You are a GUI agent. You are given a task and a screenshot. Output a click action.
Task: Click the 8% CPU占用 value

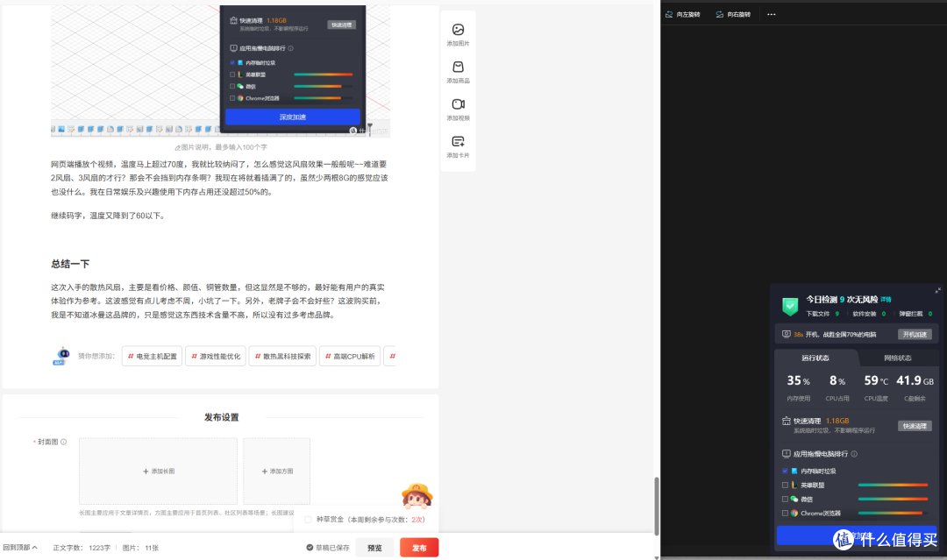(x=837, y=380)
